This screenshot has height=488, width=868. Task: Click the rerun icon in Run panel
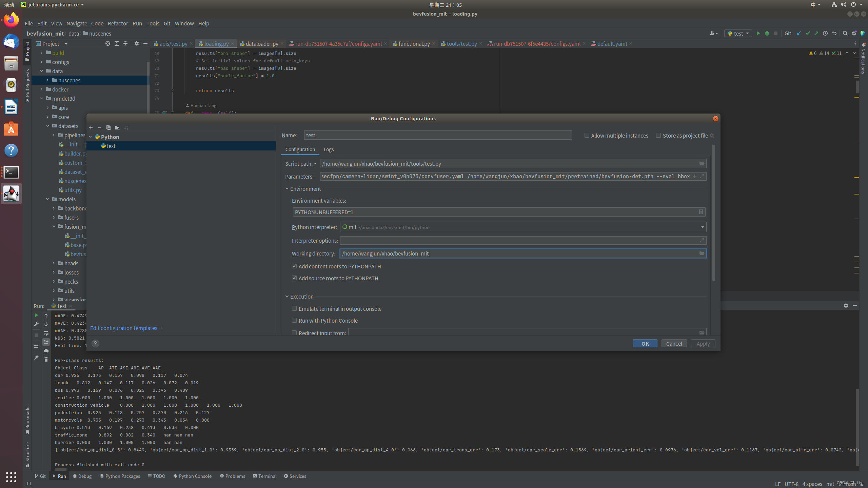[36, 316]
